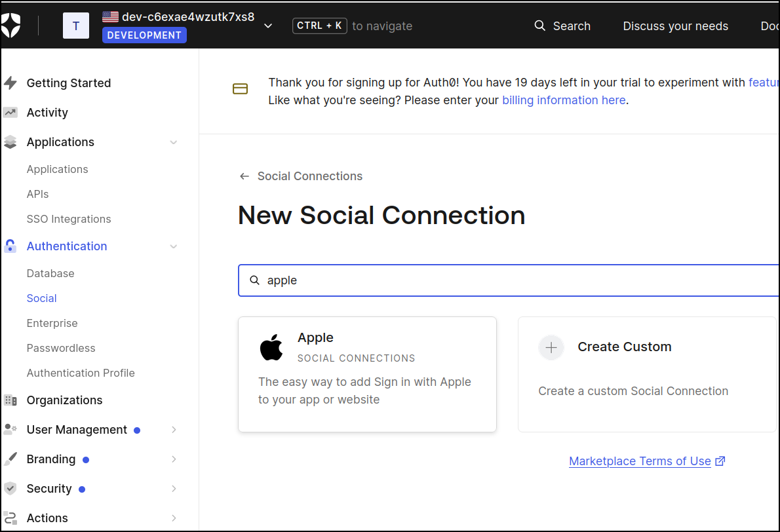780x532 pixels.
Task: Click the Getting Started lightning bolt icon
Action: pos(10,83)
